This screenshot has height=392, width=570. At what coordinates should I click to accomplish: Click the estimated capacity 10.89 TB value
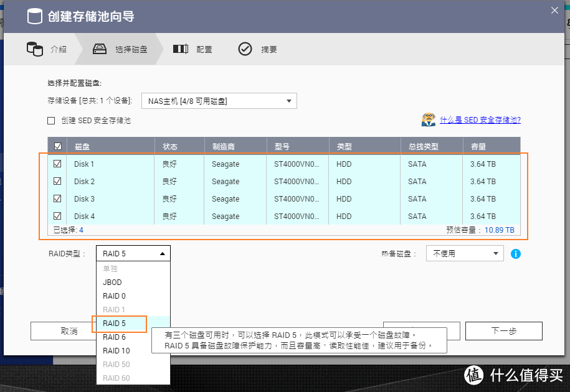coord(500,230)
